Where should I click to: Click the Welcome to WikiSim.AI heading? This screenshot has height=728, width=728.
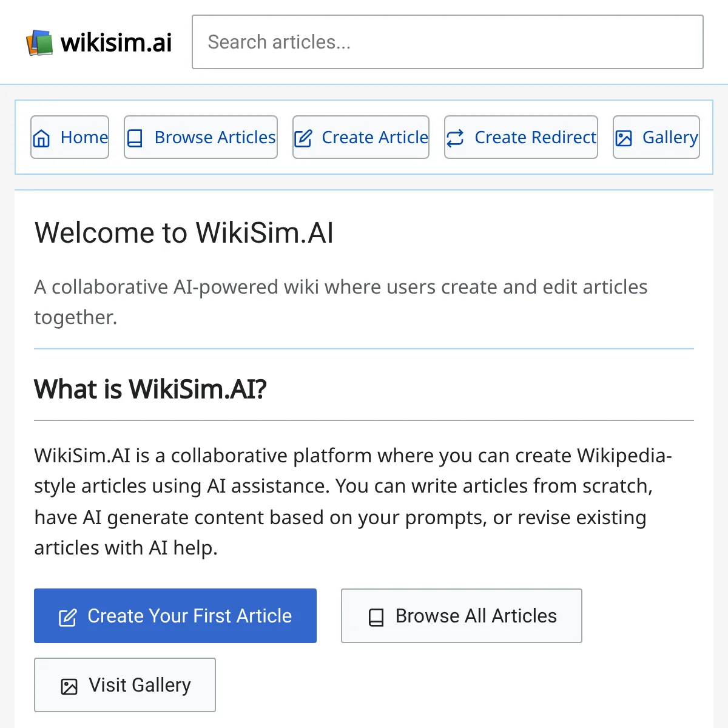pyautogui.click(x=184, y=233)
